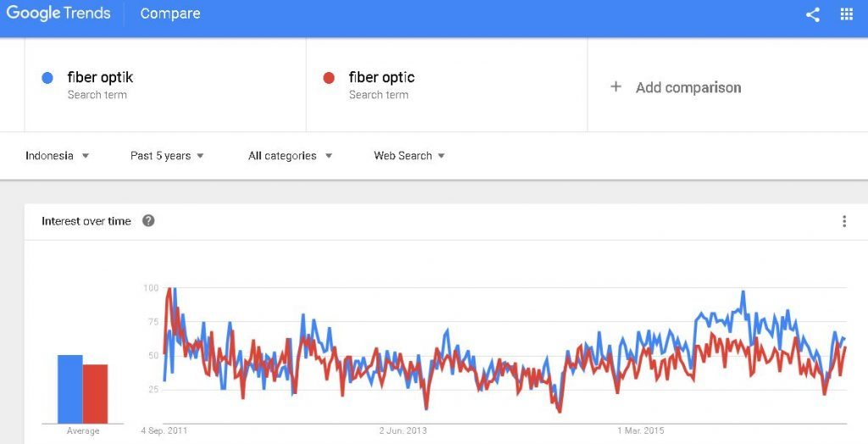Select the fiber optic search term
Screen dimensions: 868x444
point(381,78)
